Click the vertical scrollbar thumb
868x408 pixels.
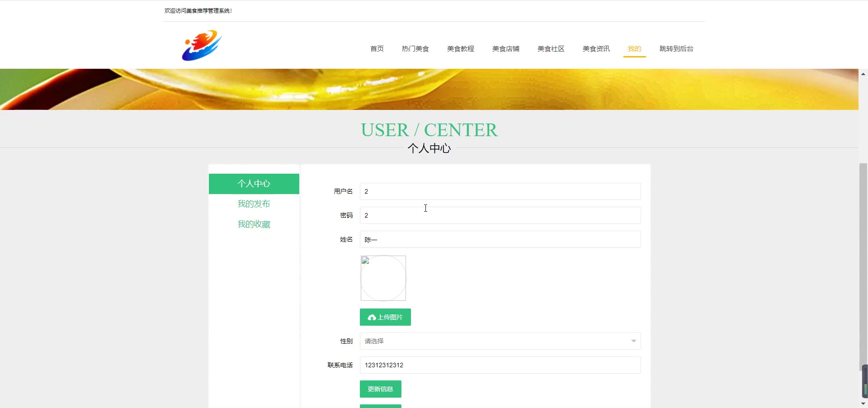tap(863, 267)
